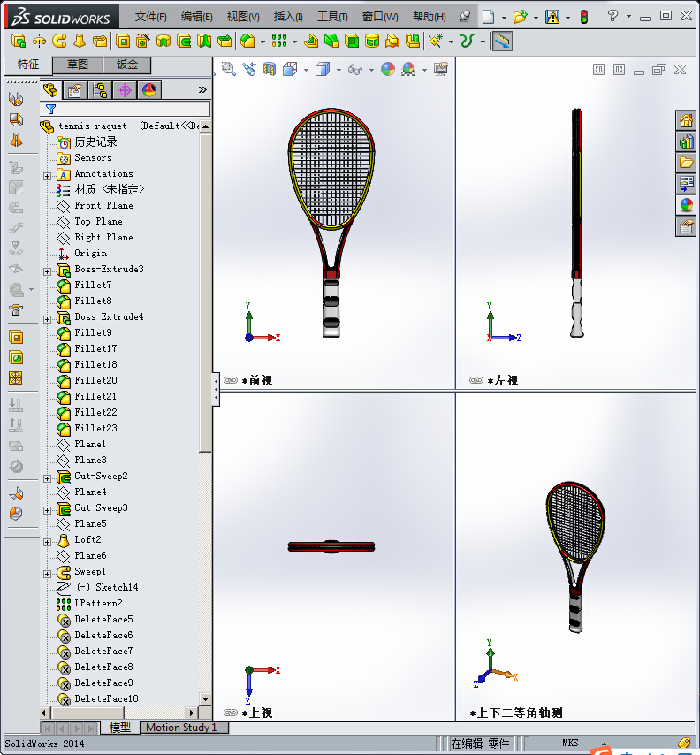
Task: Open the view orientation dropdown arrow
Action: (306, 71)
